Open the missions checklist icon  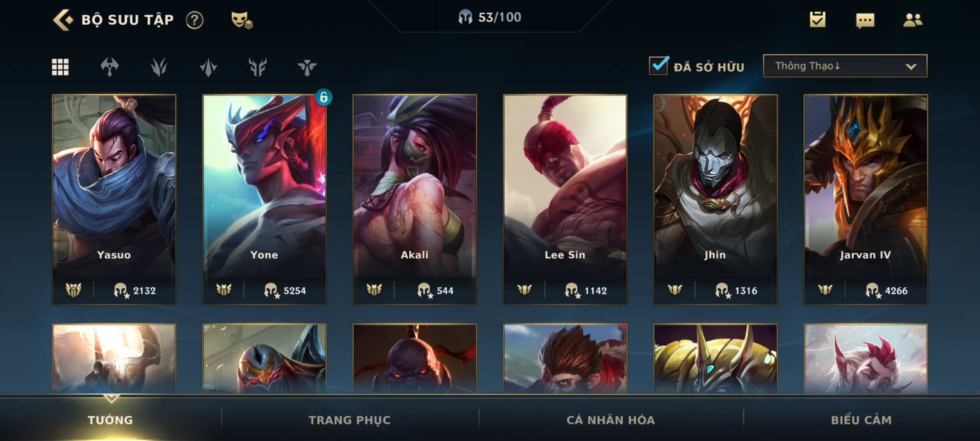coord(817,20)
